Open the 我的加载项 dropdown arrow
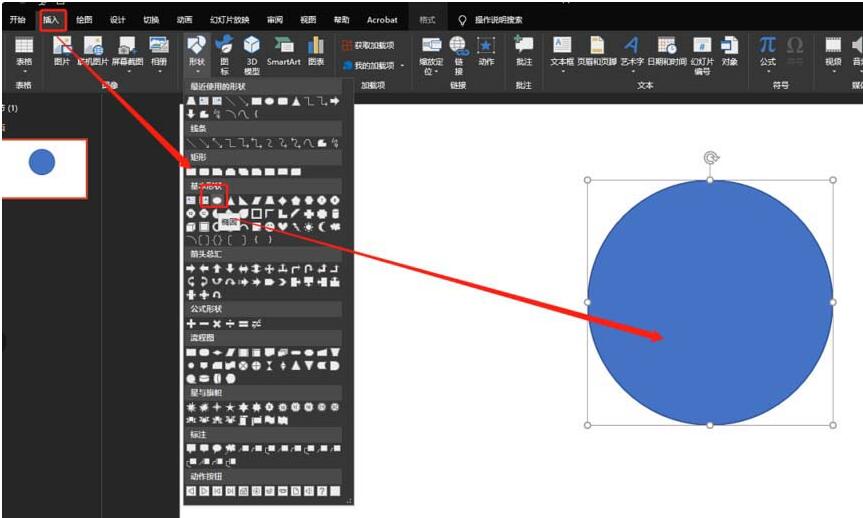This screenshot has width=863, height=518. (403, 66)
